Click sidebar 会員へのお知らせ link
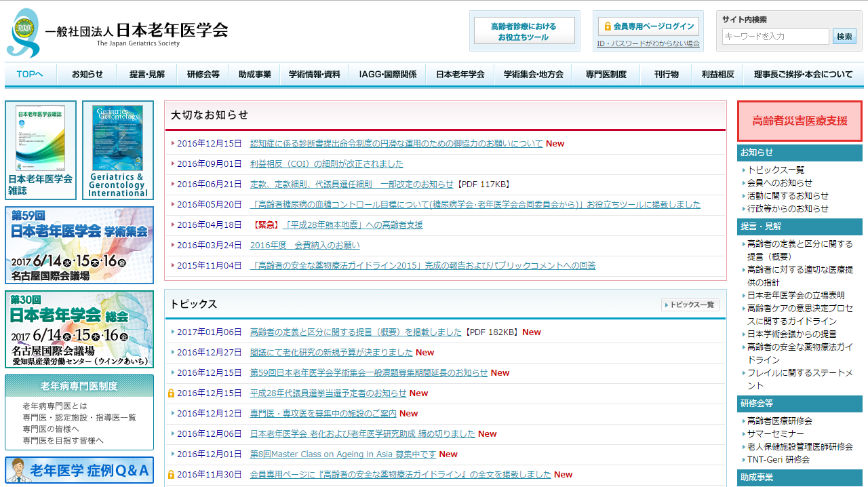 [x=780, y=183]
